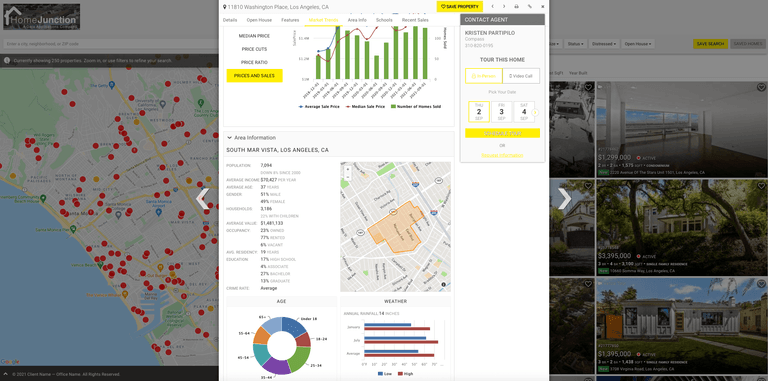This screenshot has height=381, width=768.
Task: Click agent phone number 310-820-0195
Action: pyautogui.click(x=479, y=46)
